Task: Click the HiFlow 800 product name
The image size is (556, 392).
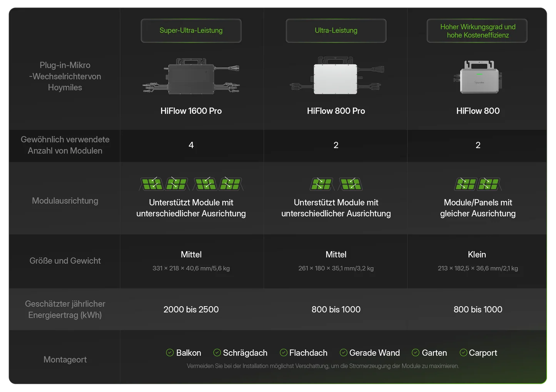Action: coord(478,111)
